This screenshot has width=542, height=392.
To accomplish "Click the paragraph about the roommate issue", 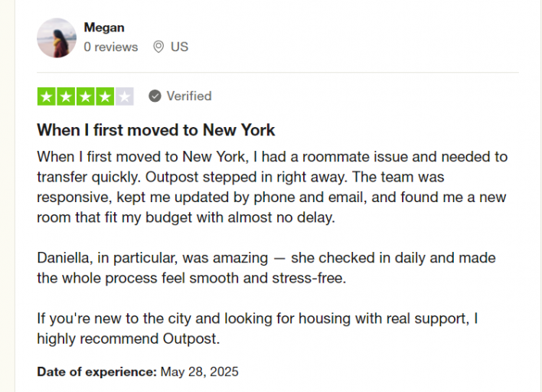I will tap(272, 187).
